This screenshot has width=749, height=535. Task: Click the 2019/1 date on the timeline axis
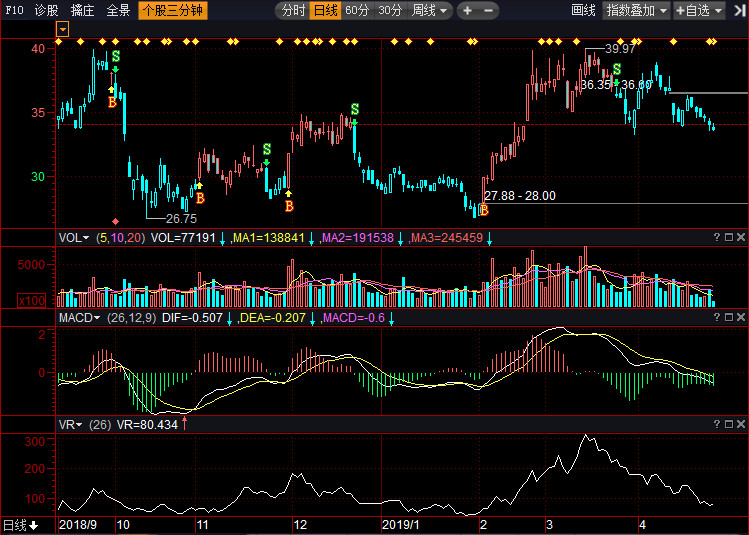pyautogui.click(x=402, y=524)
